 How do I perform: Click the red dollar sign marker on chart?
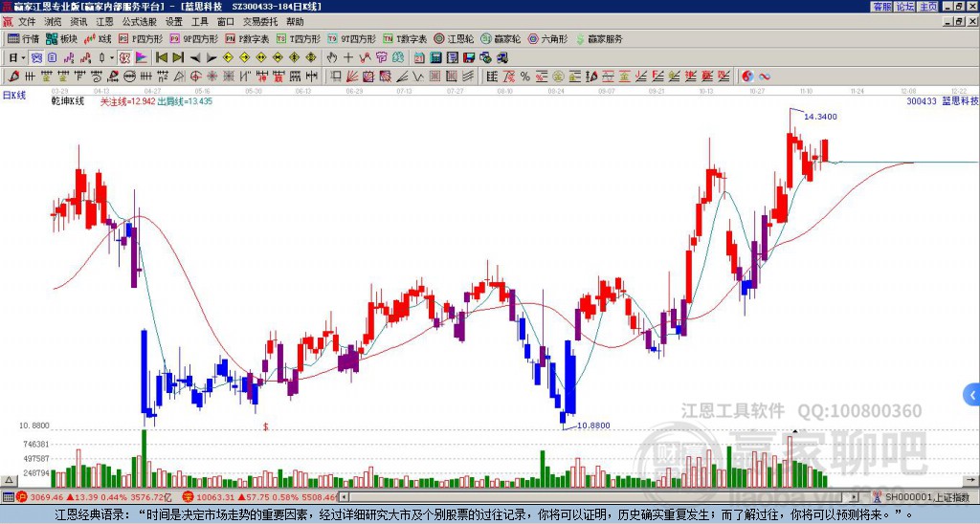click(266, 426)
